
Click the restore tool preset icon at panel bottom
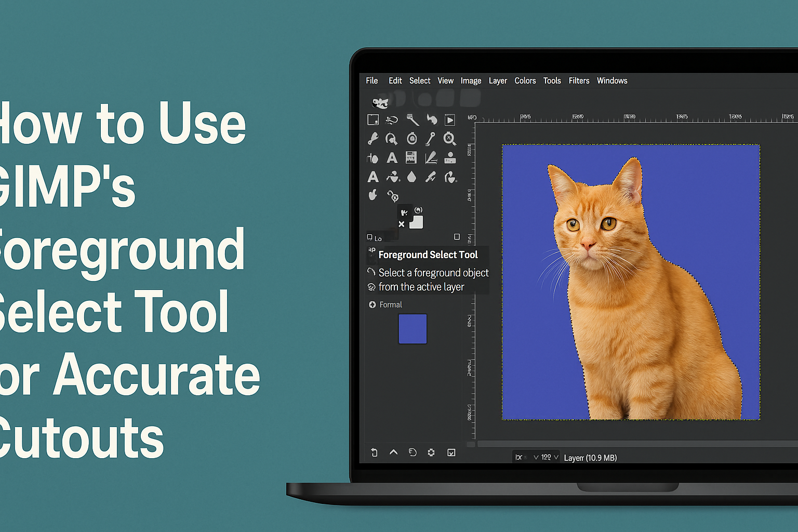pyautogui.click(x=374, y=453)
